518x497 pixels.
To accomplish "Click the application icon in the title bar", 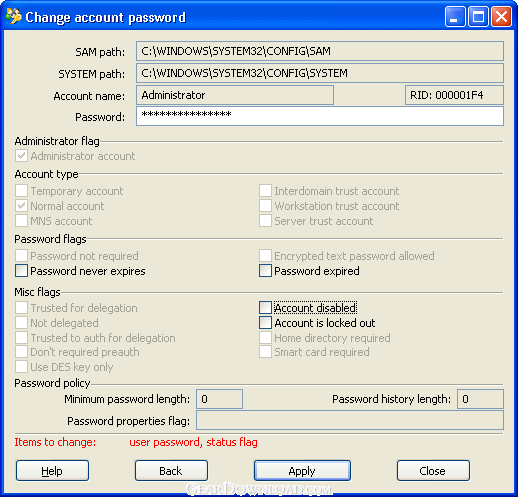I will (x=14, y=16).
